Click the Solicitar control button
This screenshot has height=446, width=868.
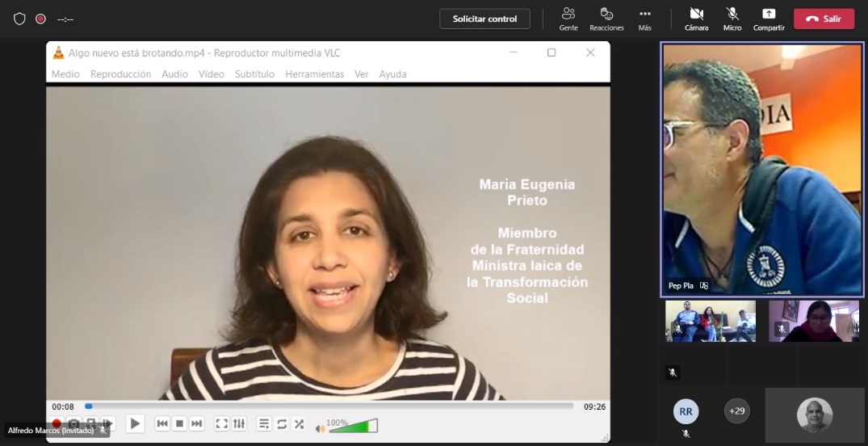[484, 19]
